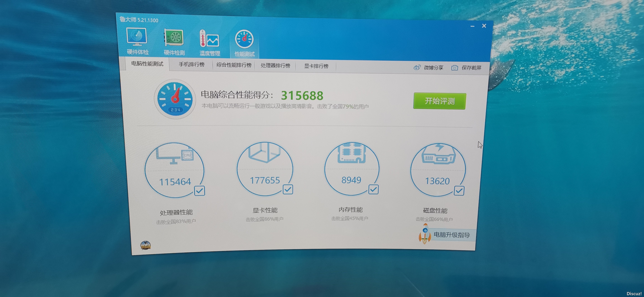Click the blue speedometer score gauge
Viewport: 644px width, 297px height.
click(175, 99)
